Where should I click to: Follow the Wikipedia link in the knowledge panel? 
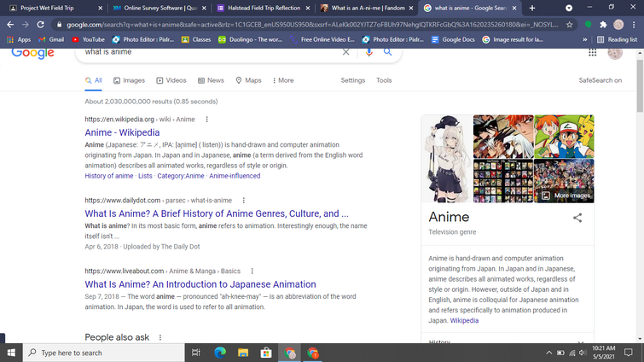[x=464, y=320]
